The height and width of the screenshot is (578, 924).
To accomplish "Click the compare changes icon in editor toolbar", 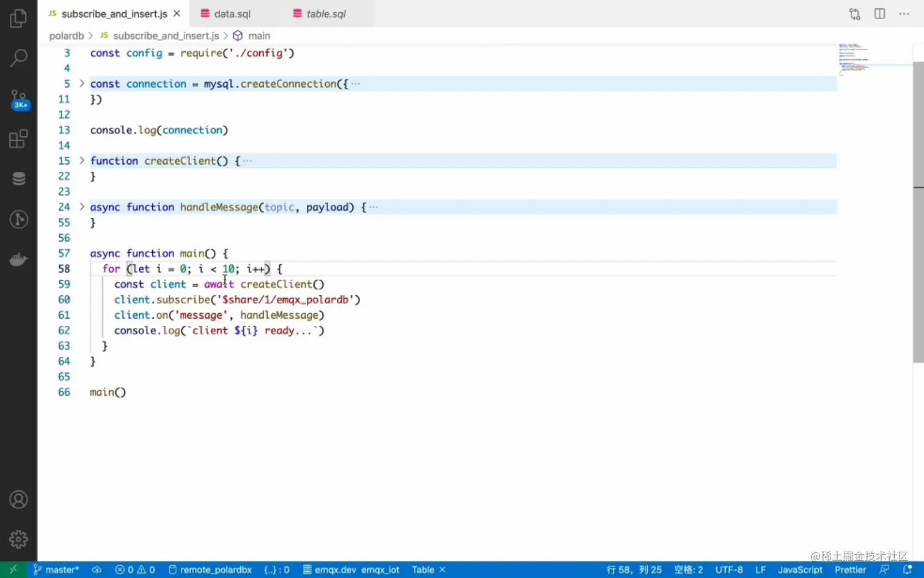I will coord(854,13).
